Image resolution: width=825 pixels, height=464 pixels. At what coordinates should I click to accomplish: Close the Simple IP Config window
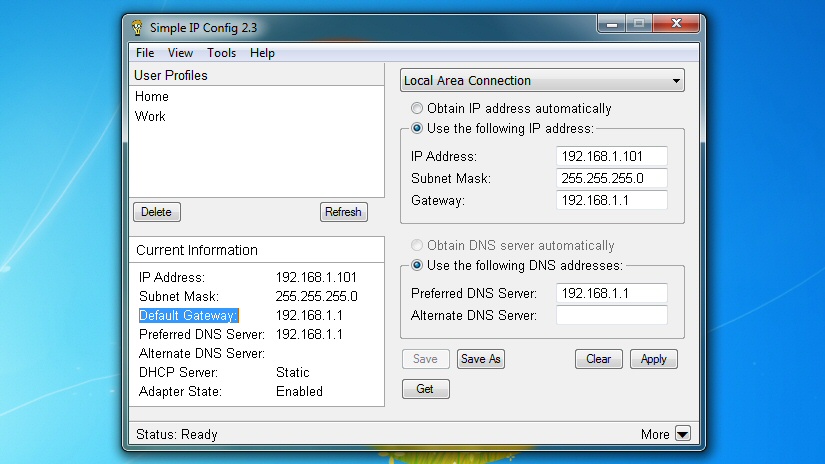pos(676,24)
